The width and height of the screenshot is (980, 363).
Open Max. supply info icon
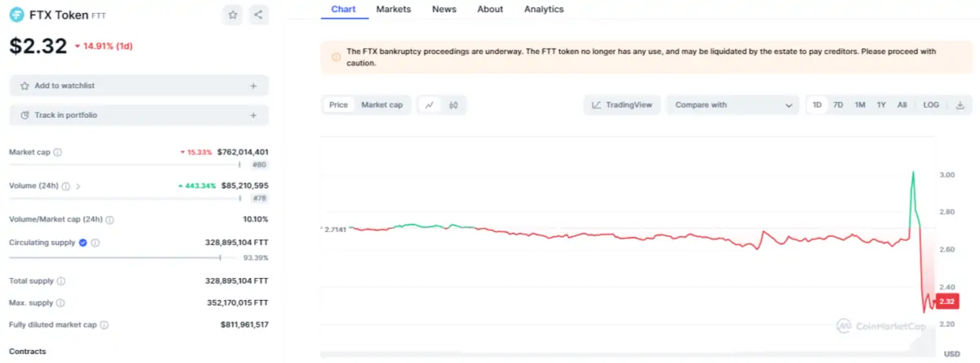point(60,303)
